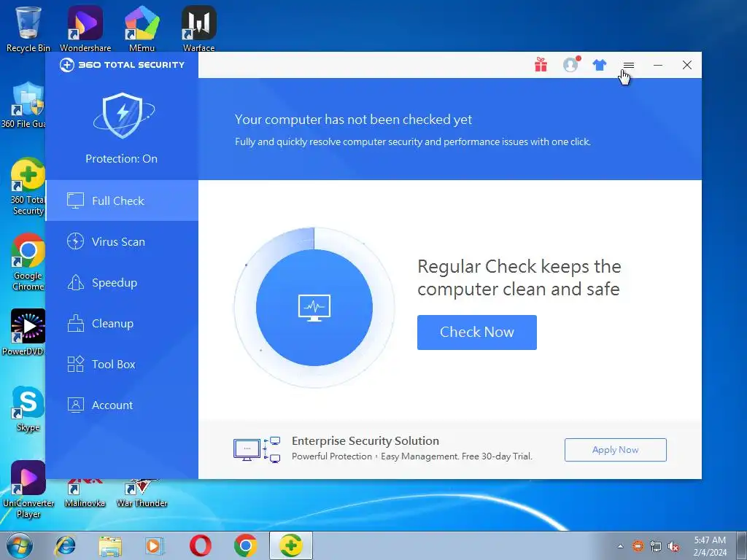Click the 360 Total Security taskbar button
747x560 pixels.
click(x=291, y=546)
